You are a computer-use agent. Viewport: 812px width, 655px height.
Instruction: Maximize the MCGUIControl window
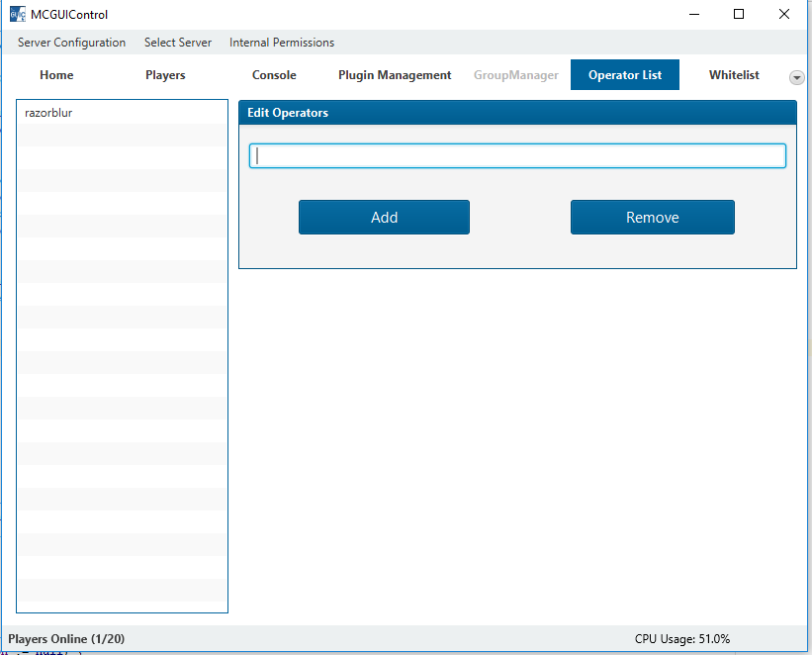coord(739,15)
